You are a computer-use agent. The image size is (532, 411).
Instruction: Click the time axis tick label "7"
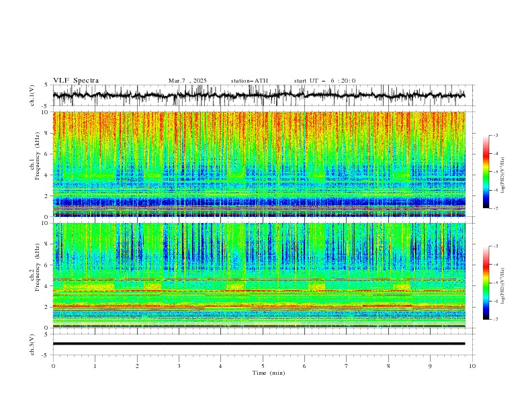coord(347,366)
